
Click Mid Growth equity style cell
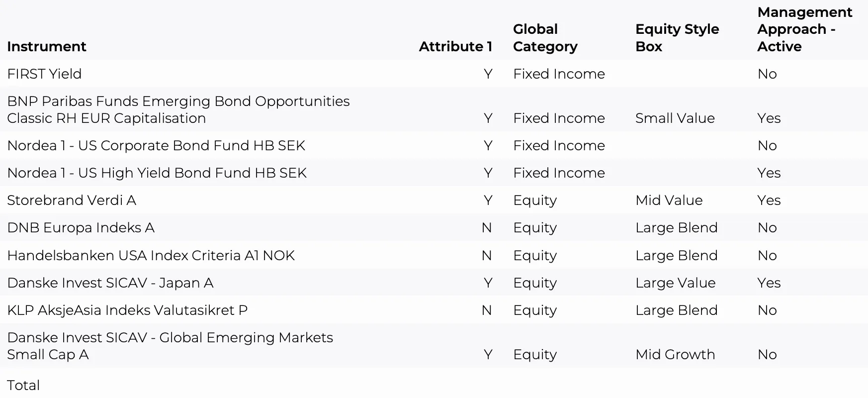[675, 354]
